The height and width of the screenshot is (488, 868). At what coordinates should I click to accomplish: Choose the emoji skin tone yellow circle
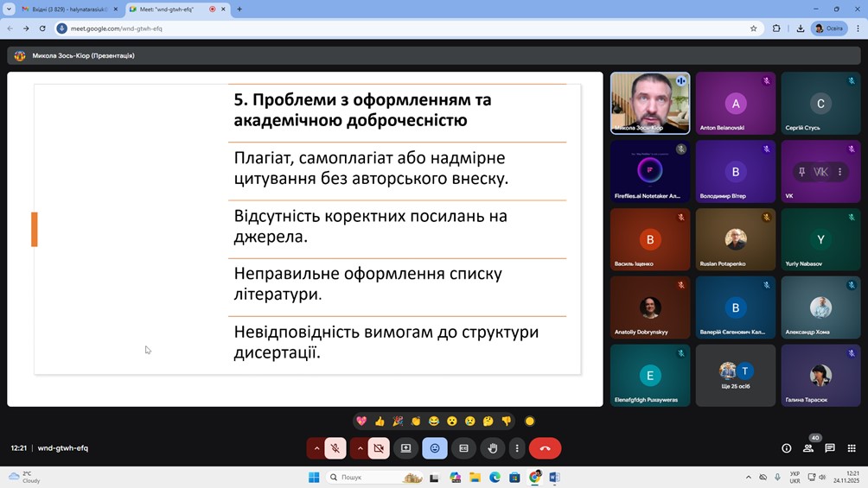click(530, 421)
